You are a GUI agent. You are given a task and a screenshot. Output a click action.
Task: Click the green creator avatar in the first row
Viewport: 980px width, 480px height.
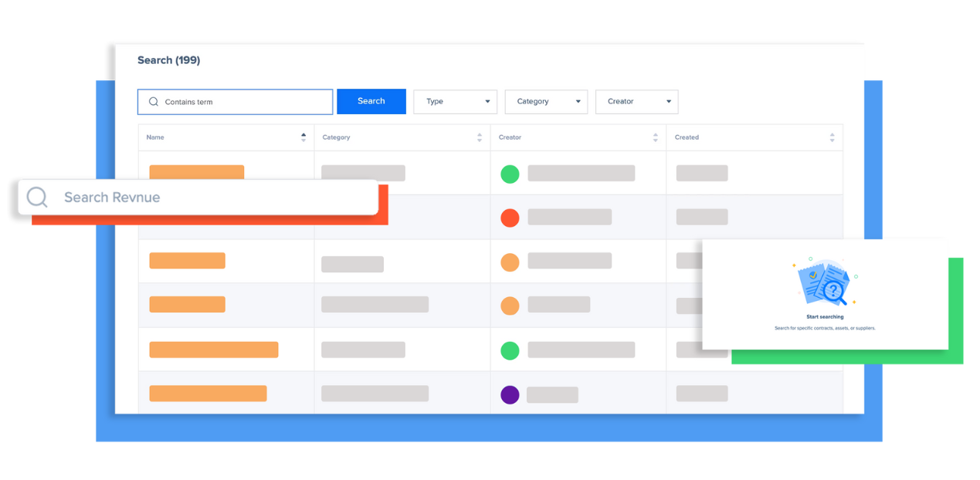(510, 174)
